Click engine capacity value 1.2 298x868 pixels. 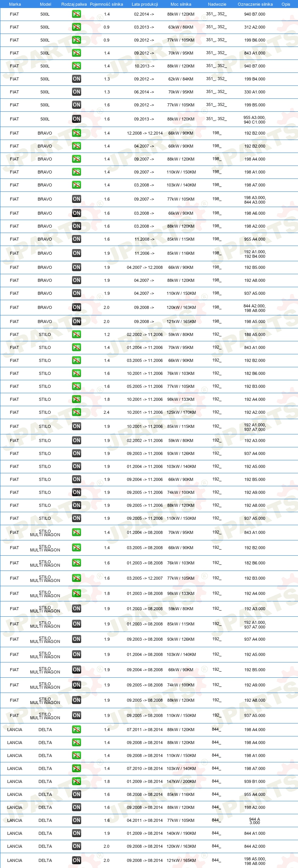107,334
